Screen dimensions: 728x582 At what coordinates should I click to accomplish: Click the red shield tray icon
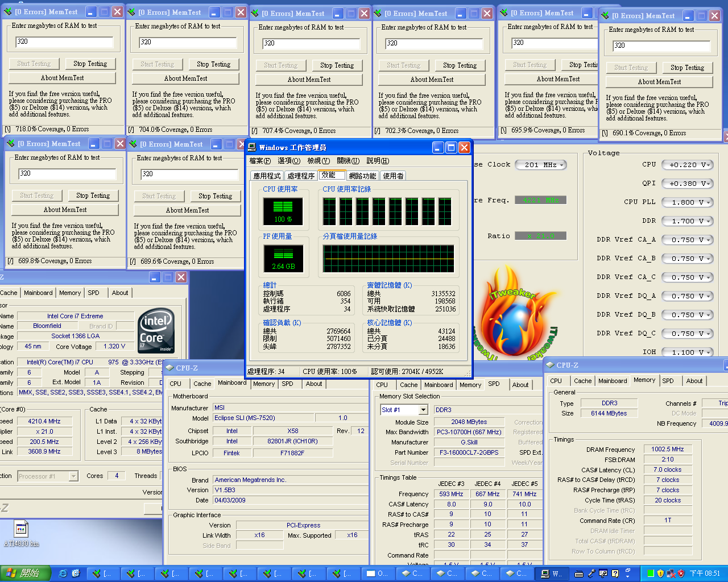(x=681, y=573)
